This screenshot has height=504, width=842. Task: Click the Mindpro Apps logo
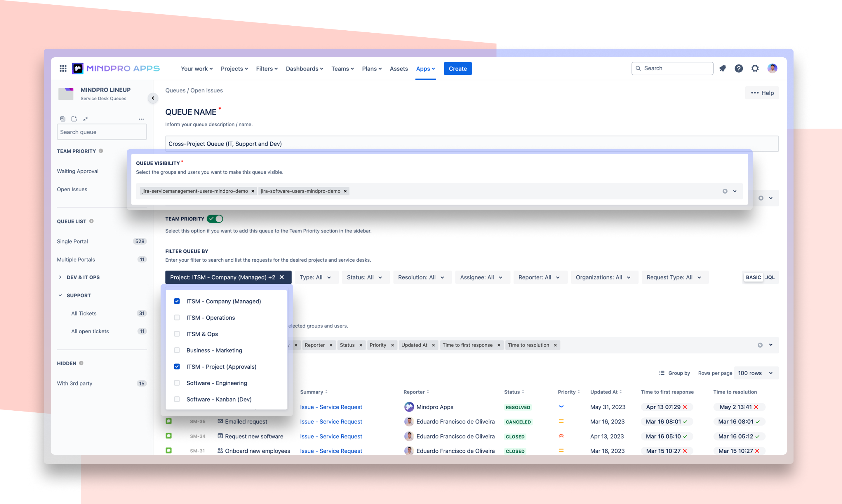click(116, 69)
